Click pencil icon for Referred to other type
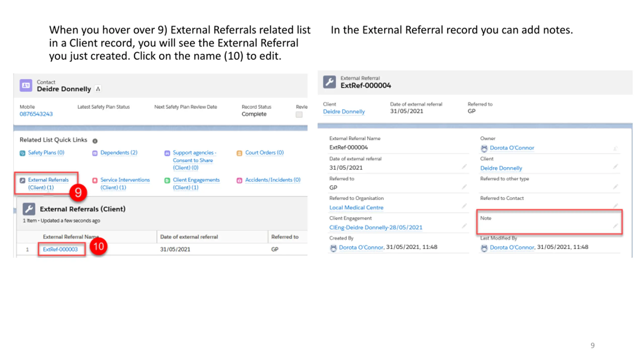 pos(615,187)
